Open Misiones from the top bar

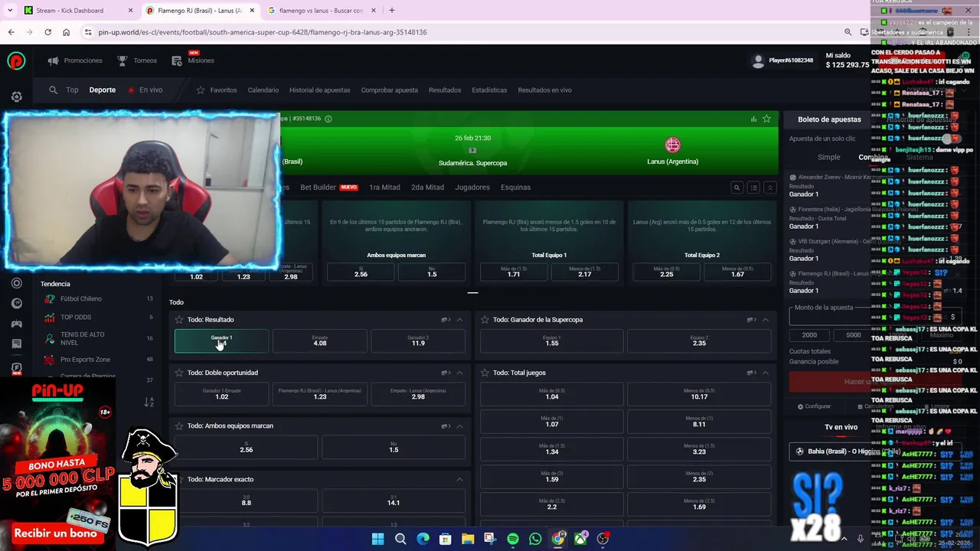coord(193,60)
